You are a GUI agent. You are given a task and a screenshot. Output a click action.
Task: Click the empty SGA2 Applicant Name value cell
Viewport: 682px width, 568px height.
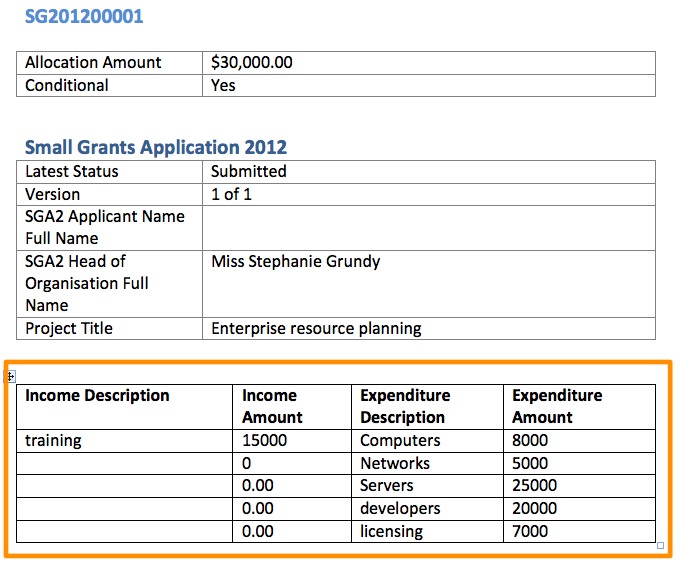[x=428, y=227]
